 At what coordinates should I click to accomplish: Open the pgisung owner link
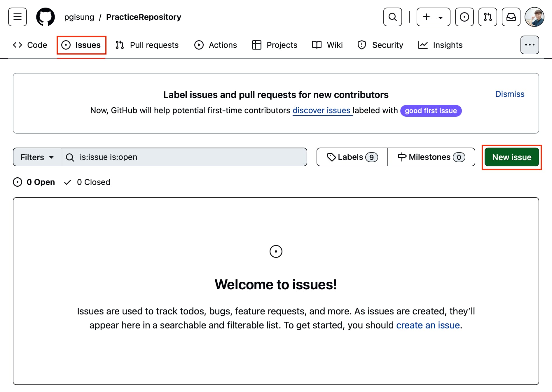pos(79,17)
